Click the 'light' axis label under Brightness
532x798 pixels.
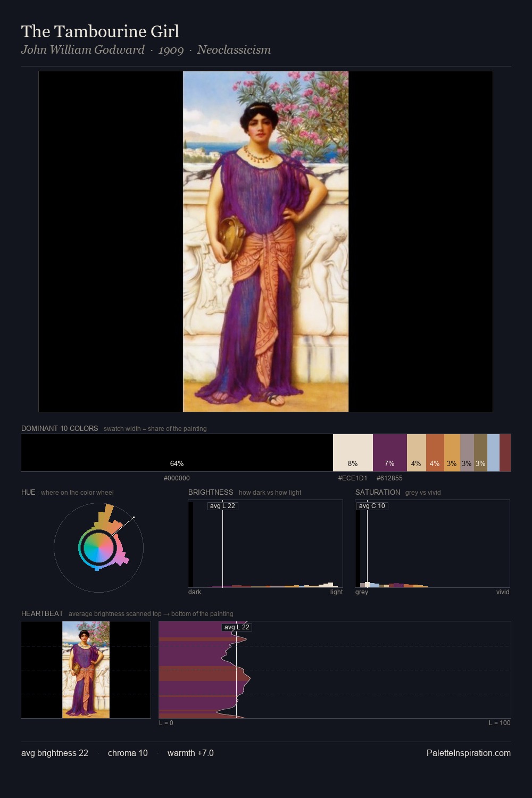point(337,592)
